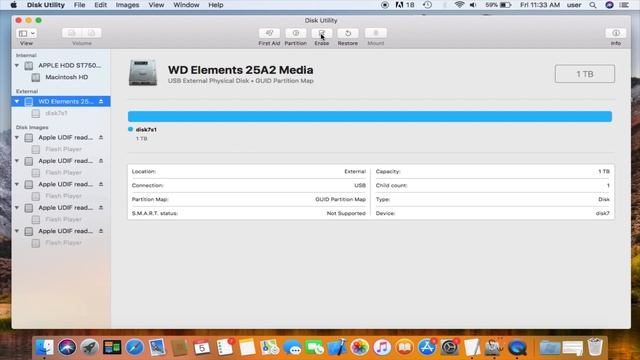This screenshot has width=640, height=360.
Task: Eject the fifth Apple UDIF disk image
Action: 101,231
